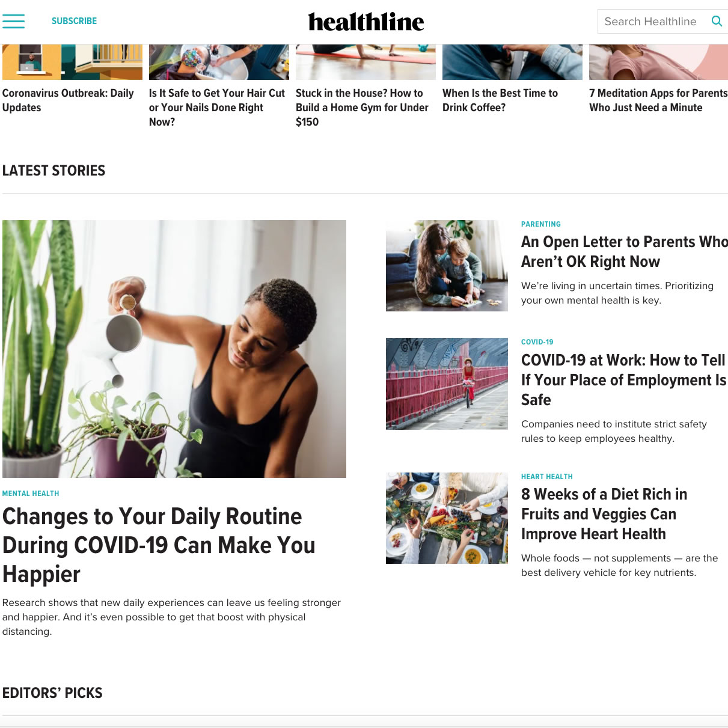
Task: Click the woman watering plants image
Action: pos(174,349)
